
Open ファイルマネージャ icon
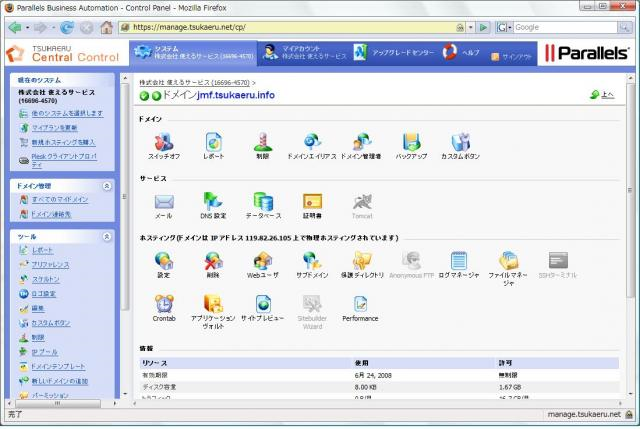[x=508, y=260]
